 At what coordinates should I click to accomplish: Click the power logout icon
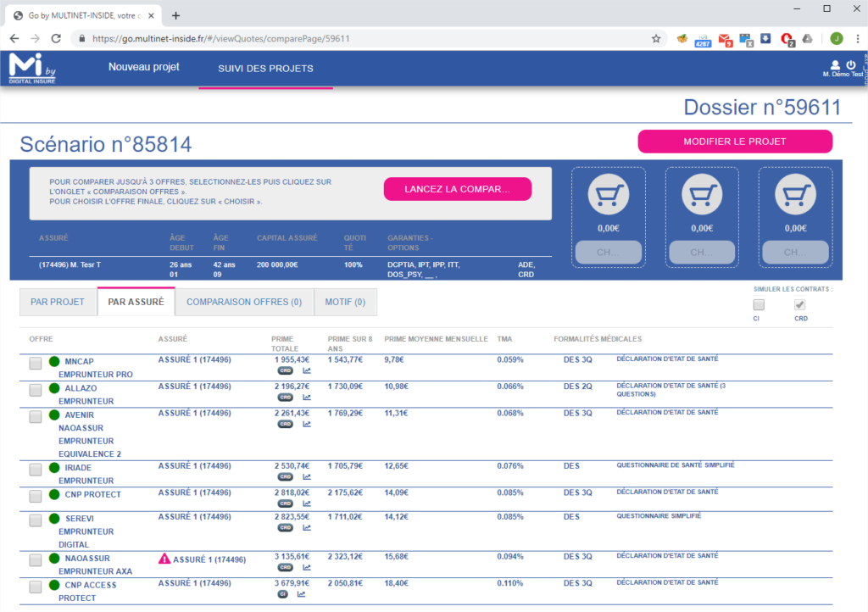pos(851,64)
